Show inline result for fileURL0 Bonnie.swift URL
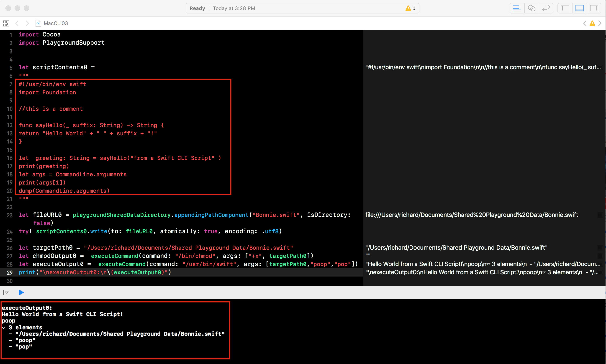The width and height of the screenshot is (606, 364). point(600,215)
